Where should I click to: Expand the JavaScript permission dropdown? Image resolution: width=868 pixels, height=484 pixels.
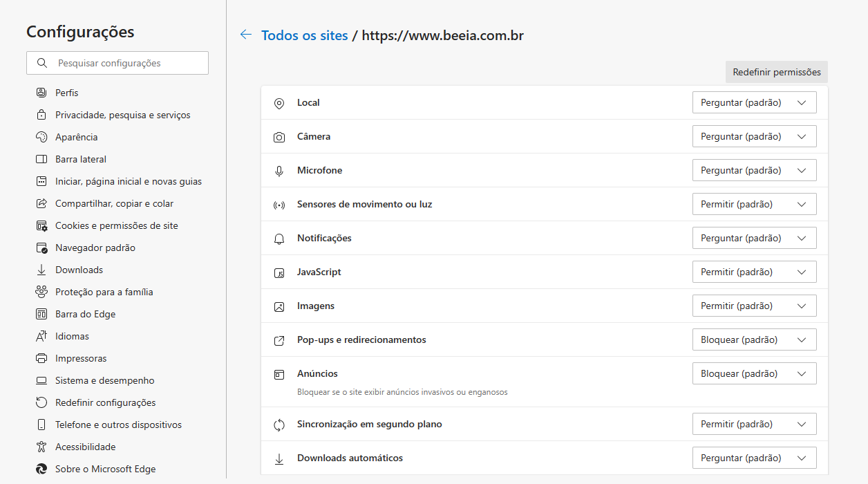[x=755, y=272]
